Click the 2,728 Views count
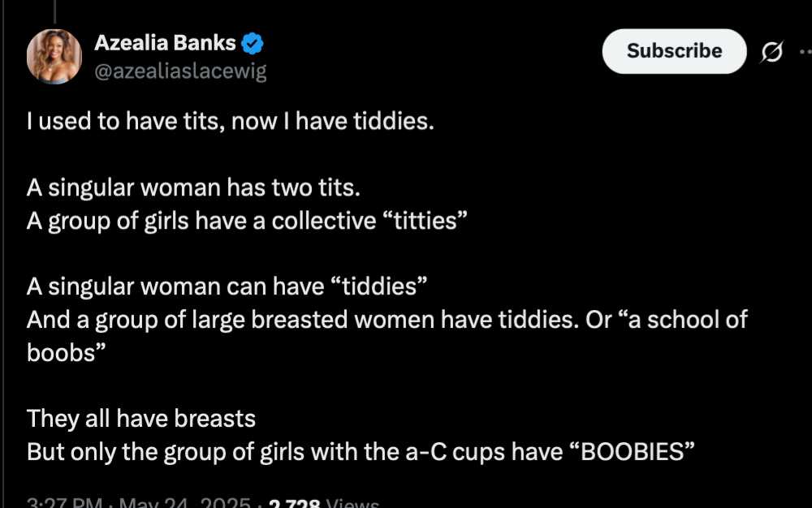Screen dimensions: 812x508 point(324,502)
